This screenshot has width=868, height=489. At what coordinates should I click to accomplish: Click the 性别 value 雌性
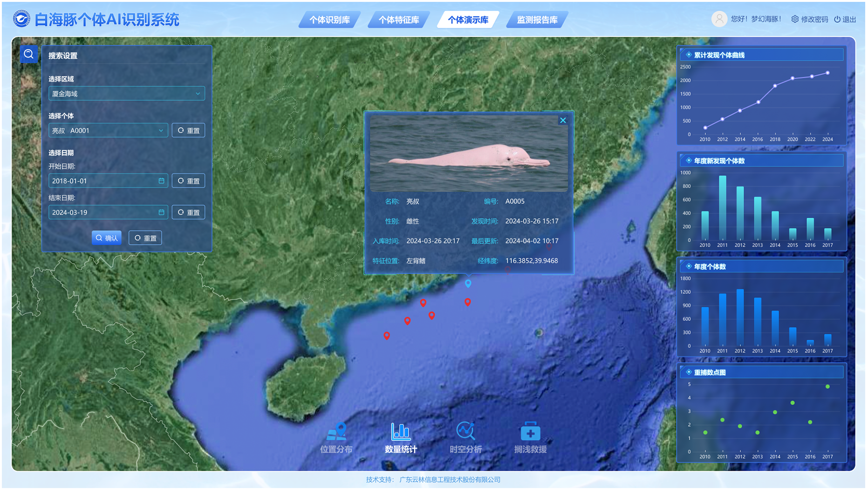(413, 221)
